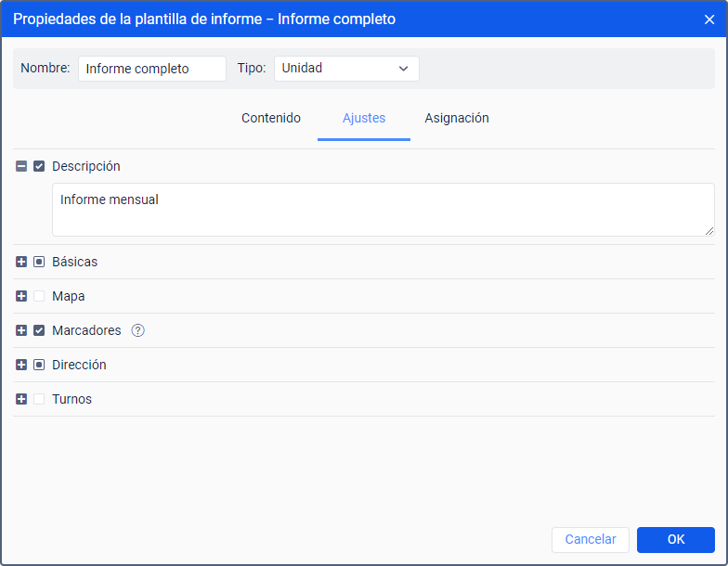This screenshot has height=566, width=728.
Task: Expand the Mapa section plus icon
Action: (x=21, y=296)
